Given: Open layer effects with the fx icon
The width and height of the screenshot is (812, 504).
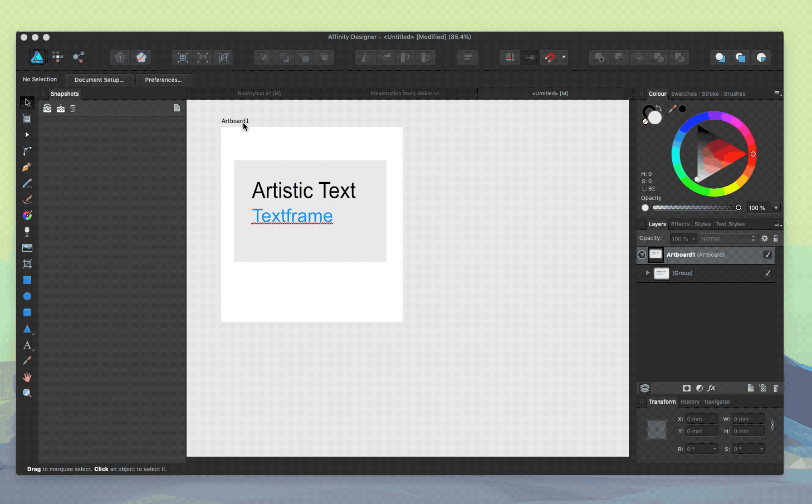Looking at the screenshot, I should (712, 388).
